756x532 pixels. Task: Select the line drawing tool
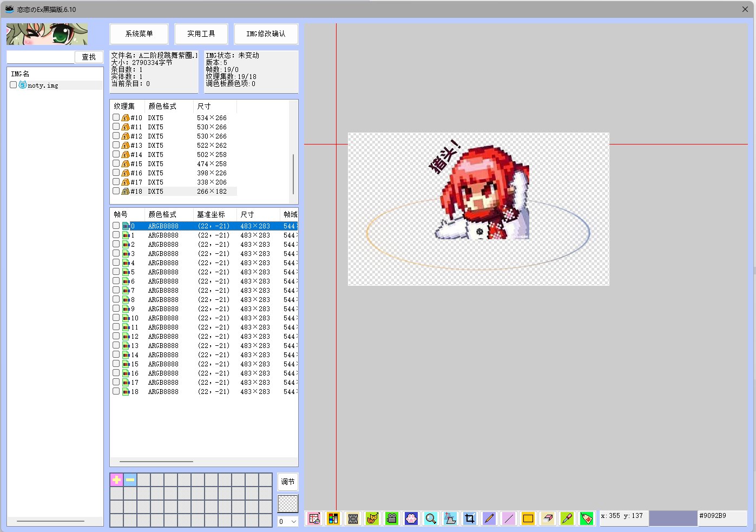coord(509,518)
